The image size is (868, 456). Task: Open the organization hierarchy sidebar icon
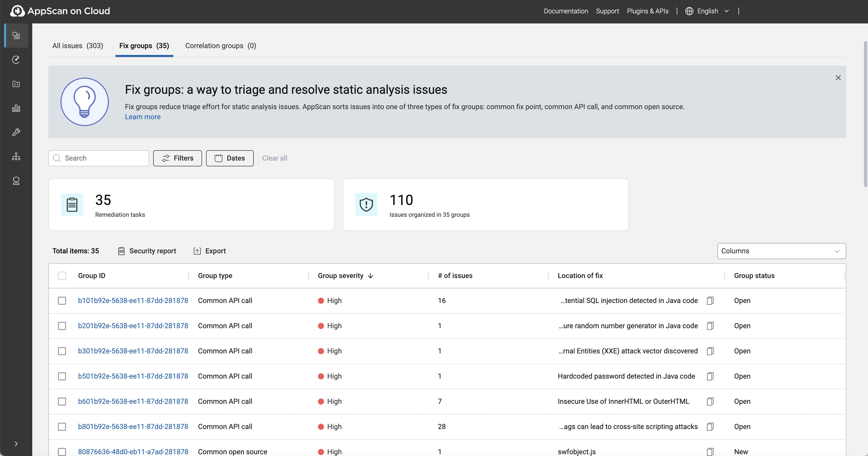coord(16,156)
